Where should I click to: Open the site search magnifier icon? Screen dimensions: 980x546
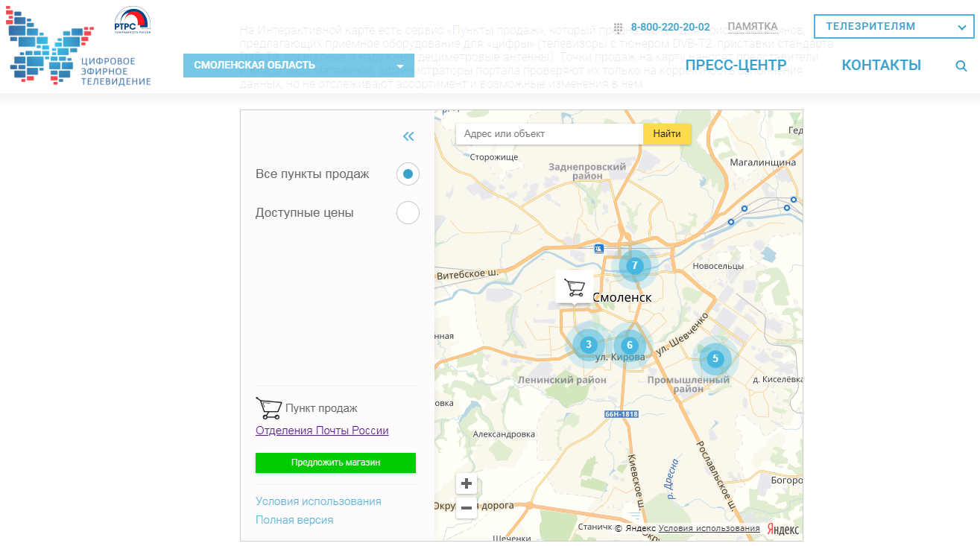[x=961, y=66]
